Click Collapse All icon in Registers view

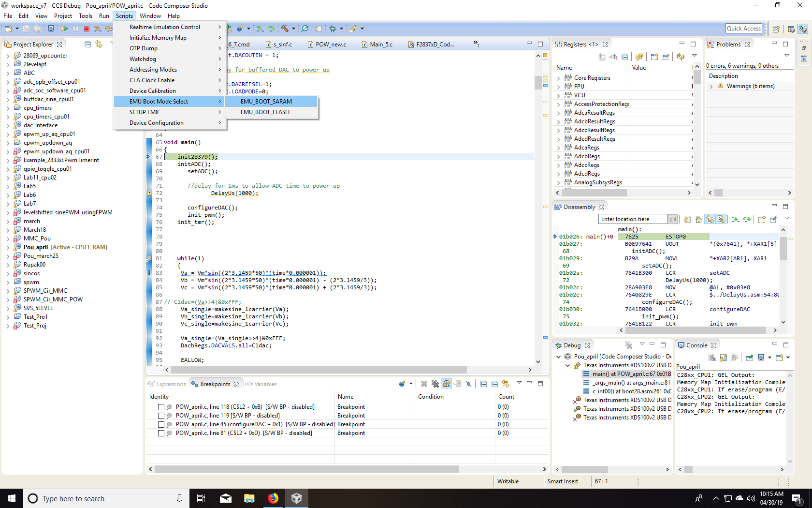624,57
